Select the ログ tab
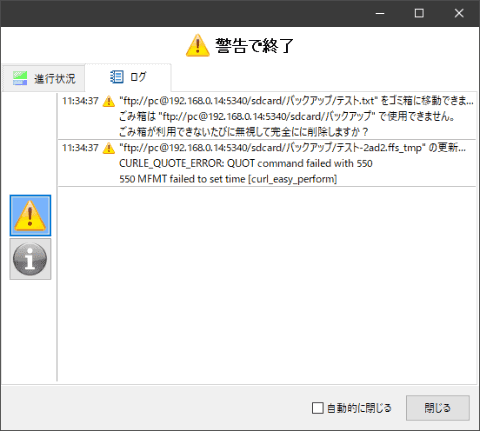The width and height of the screenshot is (480, 431). pyautogui.click(x=128, y=77)
